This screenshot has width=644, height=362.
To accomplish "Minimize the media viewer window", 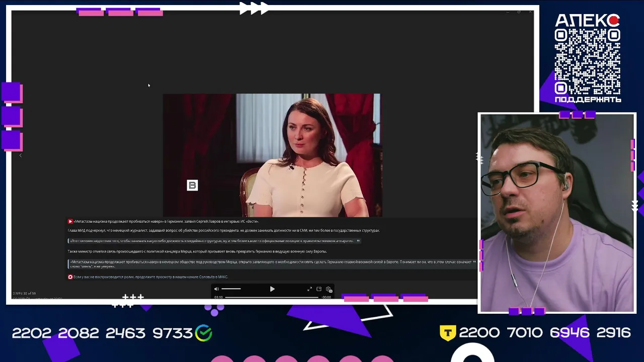I will click(x=508, y=12).
